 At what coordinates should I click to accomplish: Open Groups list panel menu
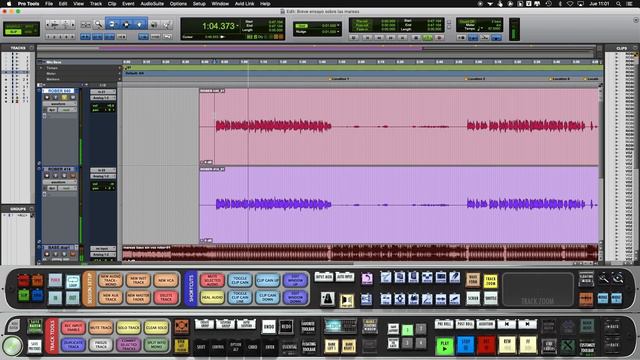point(31,209)
